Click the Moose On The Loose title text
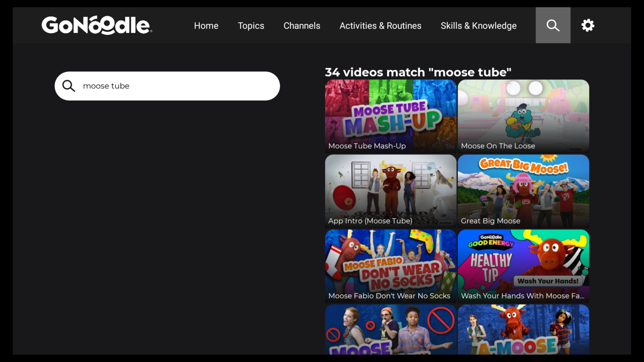 (498, 146)
